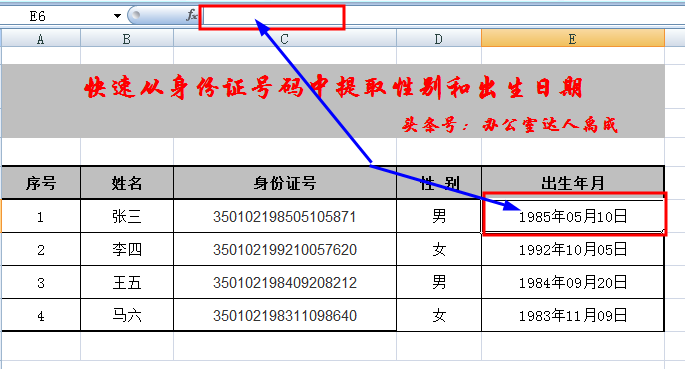This screenshot has height=369, width=685.
Task: Click the 序号 header cell
Action: (41, 183)
